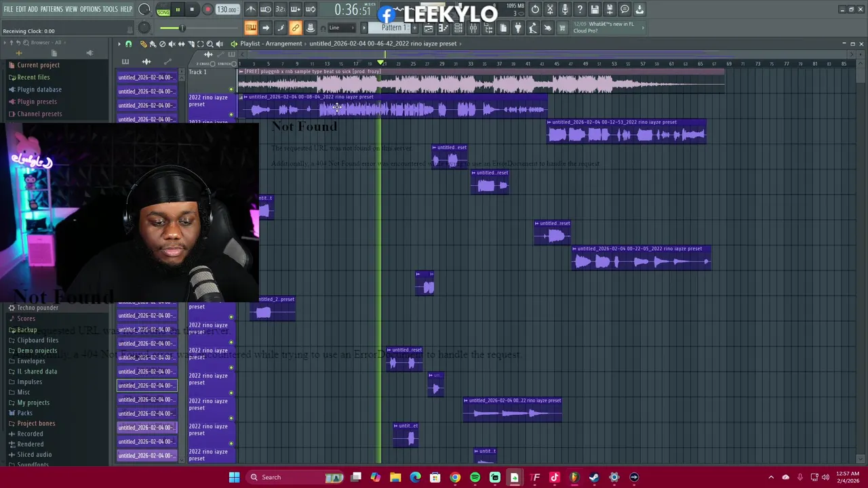Open the ADD menu
868x488 pixels.
33,9
